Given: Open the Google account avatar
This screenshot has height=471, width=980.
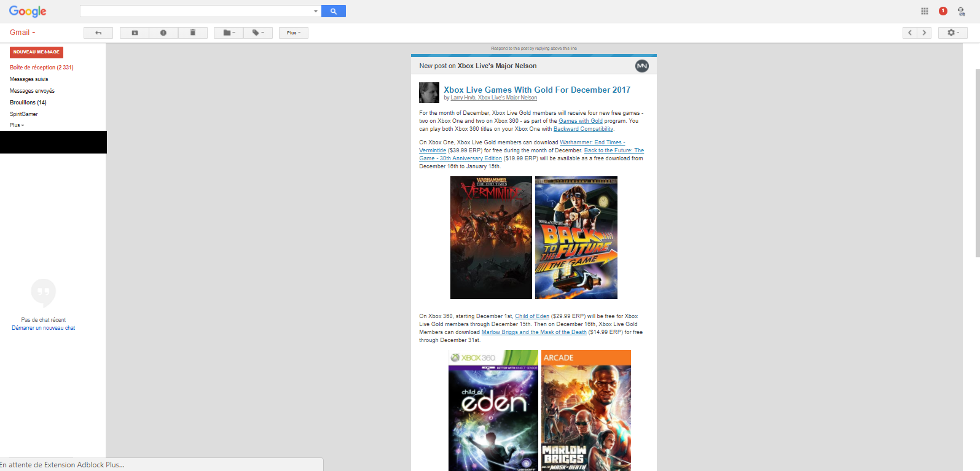Looking at the screenshot, I should click(x=961, y=11).
